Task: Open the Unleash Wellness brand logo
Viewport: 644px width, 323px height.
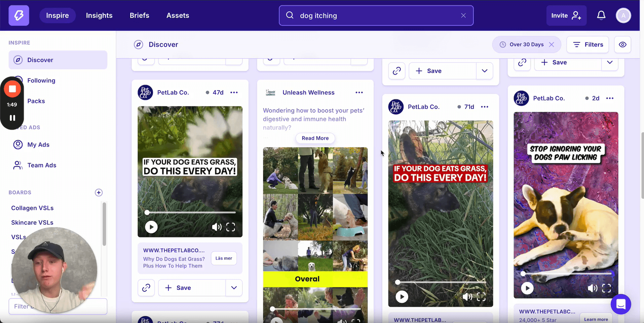Action: 270,93
